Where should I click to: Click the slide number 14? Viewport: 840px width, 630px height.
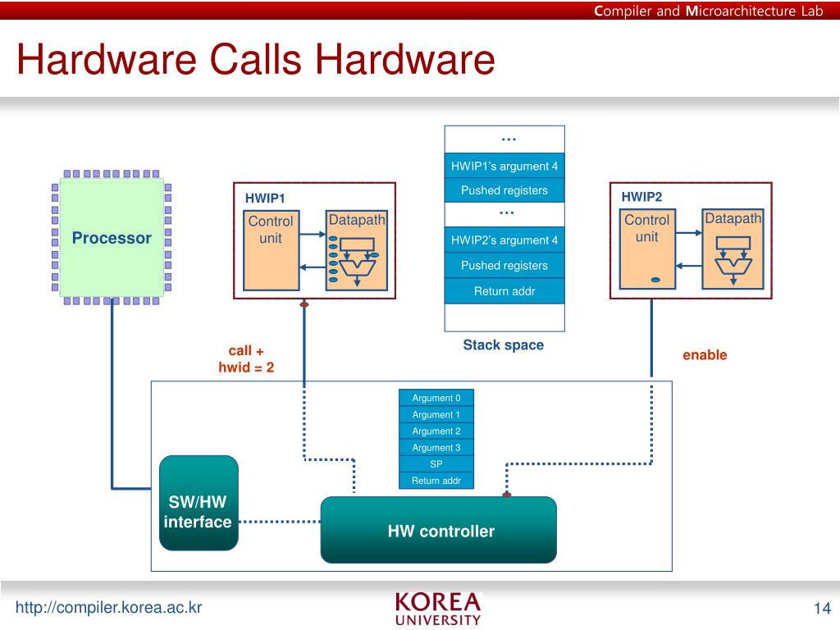822,609
